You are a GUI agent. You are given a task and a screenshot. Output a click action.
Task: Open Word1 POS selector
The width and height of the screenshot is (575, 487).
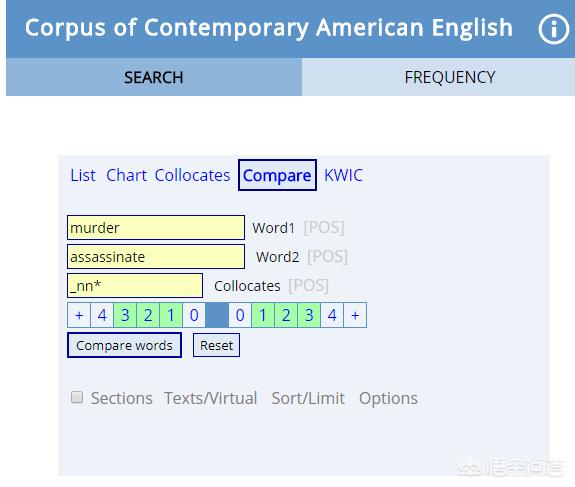coord(324,227)
